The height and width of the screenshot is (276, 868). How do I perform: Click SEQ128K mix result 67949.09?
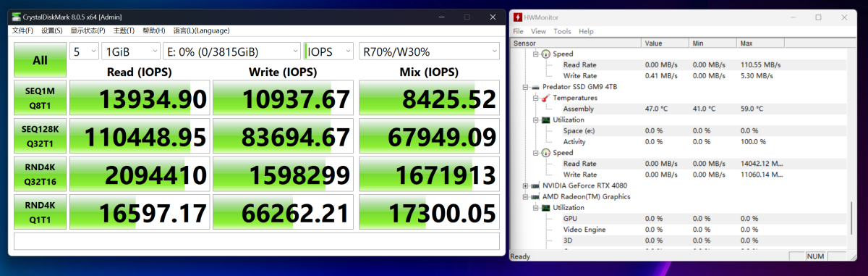pyautogui.click(x=430, y=135)
